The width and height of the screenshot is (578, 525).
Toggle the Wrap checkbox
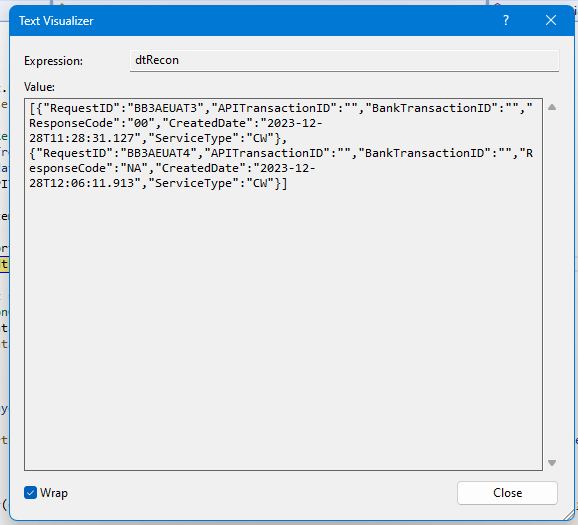tap(30, 493)
